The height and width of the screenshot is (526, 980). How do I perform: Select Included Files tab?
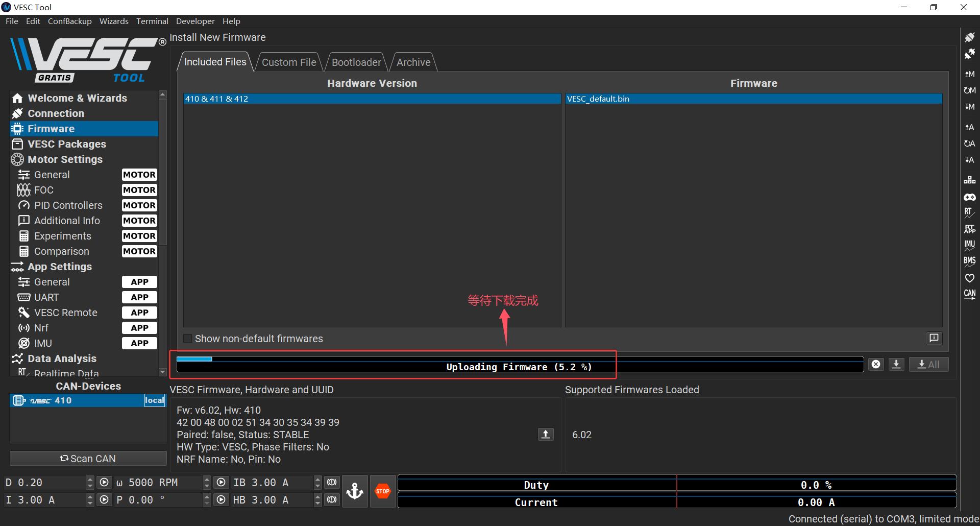pos(215,62)
